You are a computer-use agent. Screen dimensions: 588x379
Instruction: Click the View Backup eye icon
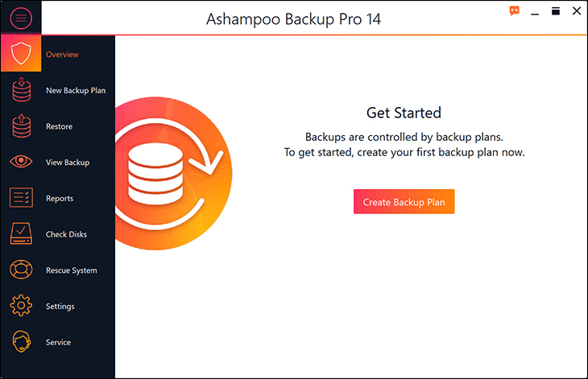point(21,163)
